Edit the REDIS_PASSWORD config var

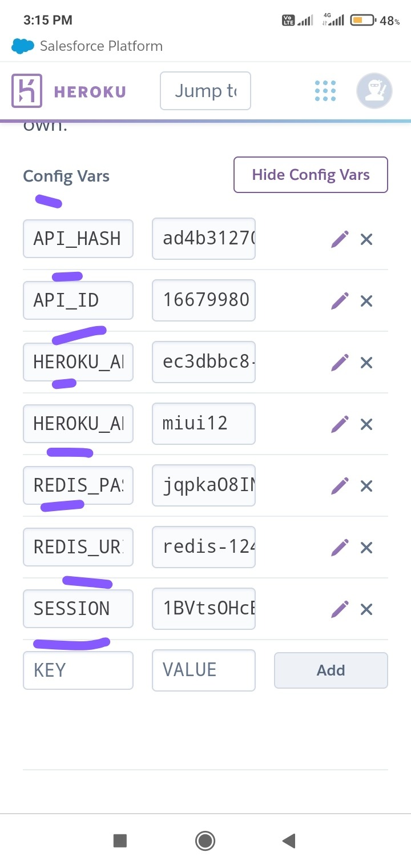[340, 486]
